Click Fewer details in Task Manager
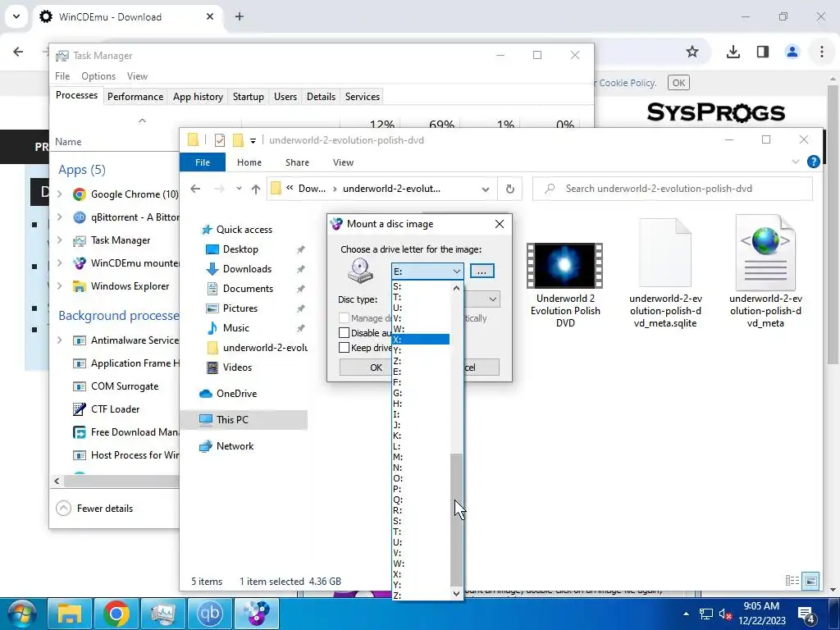The height and width of the screenshot is (630, 840). (95, 509)
